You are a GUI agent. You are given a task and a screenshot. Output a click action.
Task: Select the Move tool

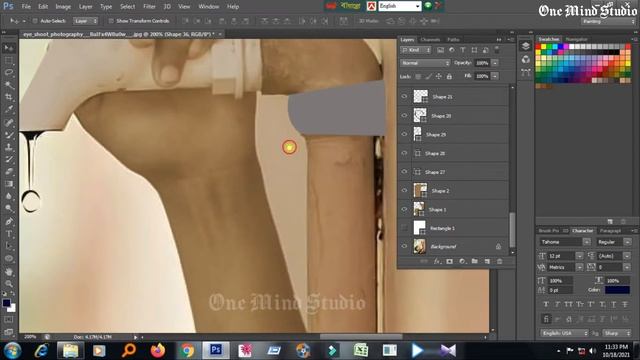click(x=9, y=48)
